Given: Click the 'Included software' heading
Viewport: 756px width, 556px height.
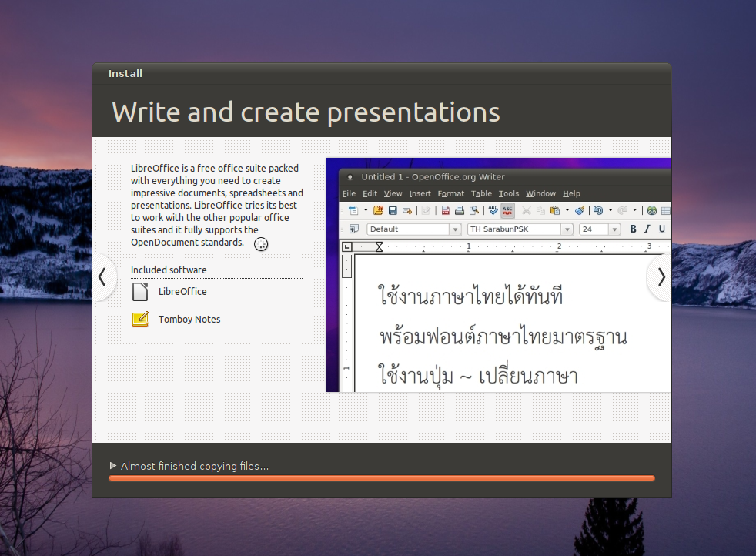Looking at the screenshot, I should [169, 270].
